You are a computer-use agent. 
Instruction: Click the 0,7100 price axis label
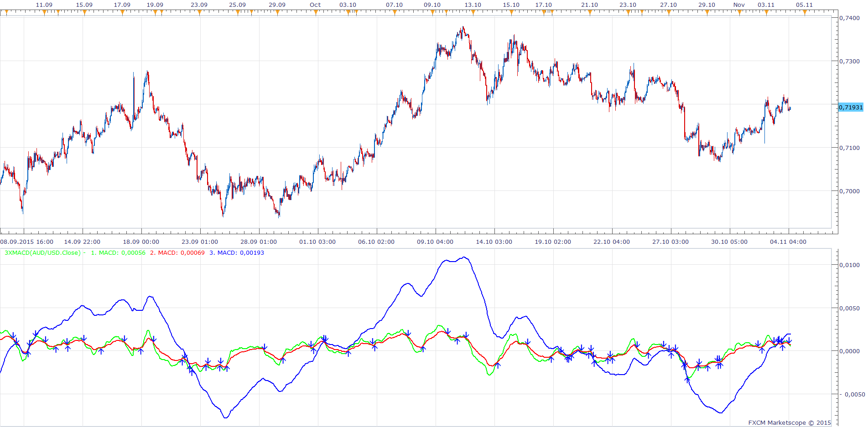(850, 148)
